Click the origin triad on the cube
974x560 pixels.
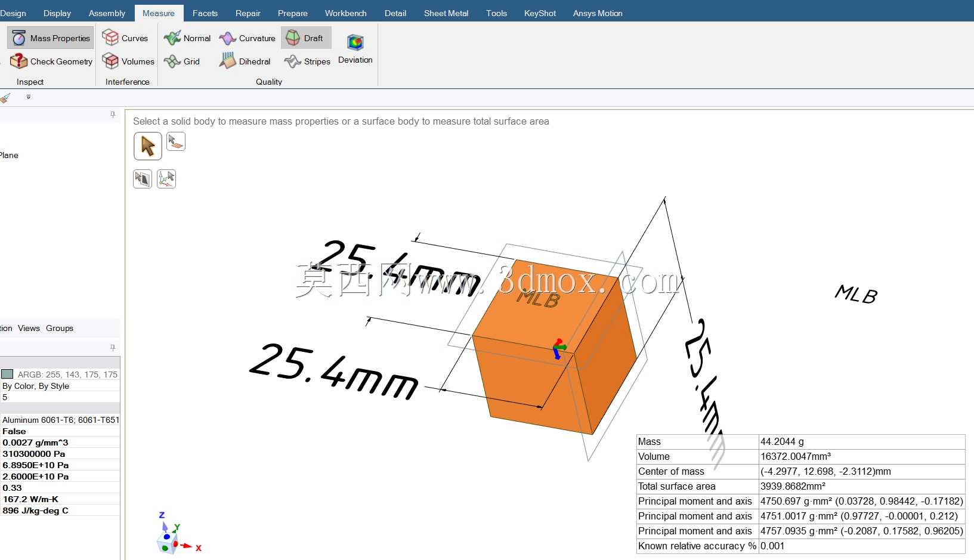pyautogui.click(x=559, y=349)
